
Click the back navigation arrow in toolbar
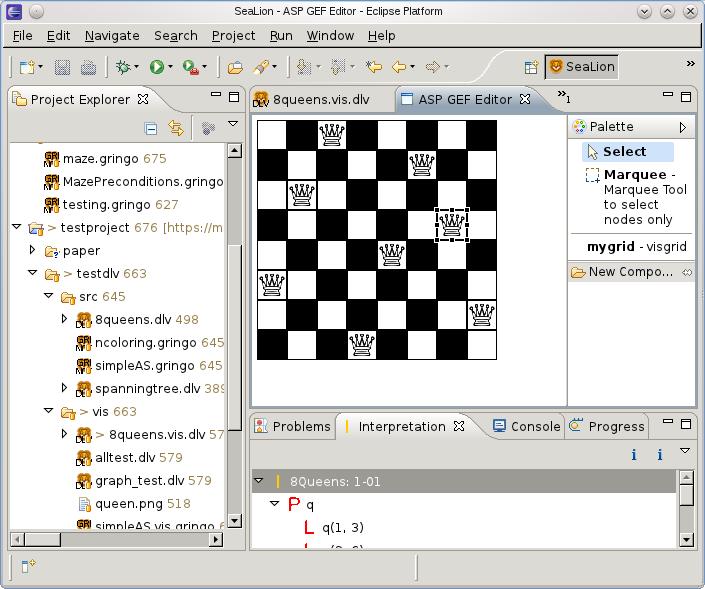(399, 68)
